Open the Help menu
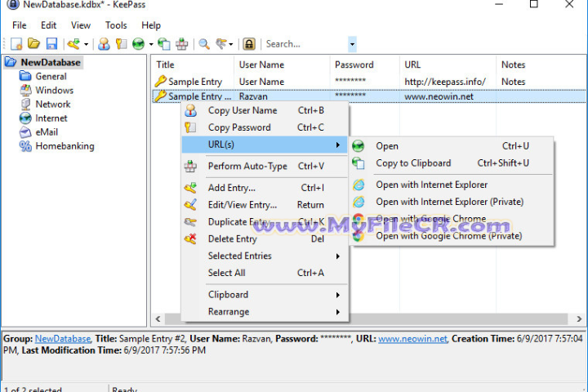588x392 pixels. click(x=151, y=25)
